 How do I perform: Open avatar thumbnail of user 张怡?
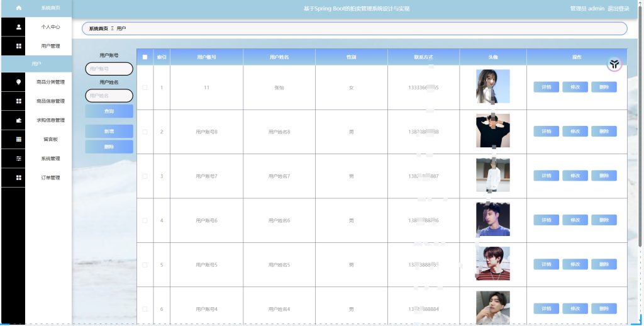(493, 86)
